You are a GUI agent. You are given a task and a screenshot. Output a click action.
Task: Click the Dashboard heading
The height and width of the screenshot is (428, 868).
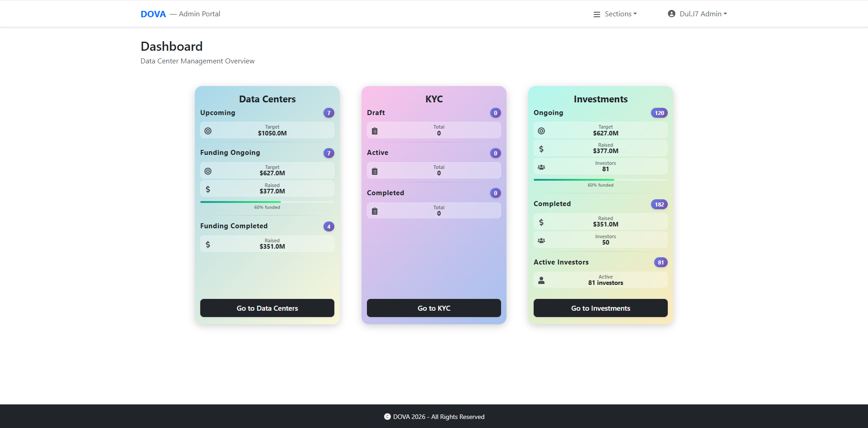171,46
